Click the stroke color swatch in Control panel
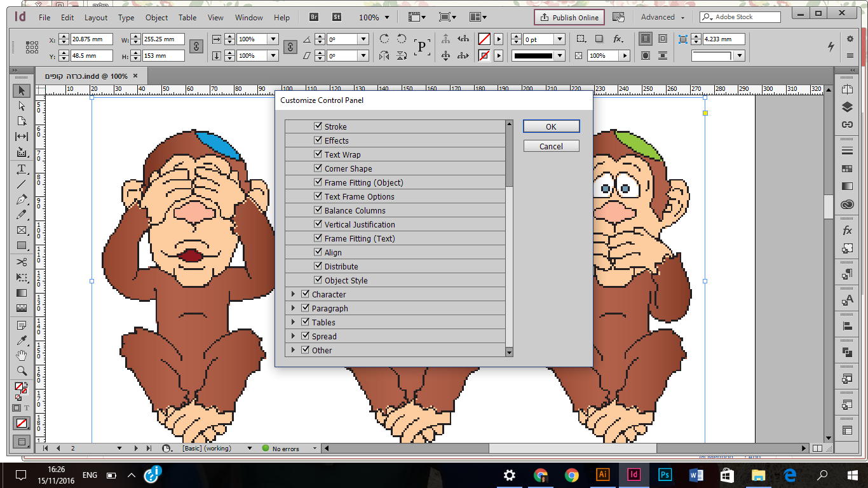The image size is (868, 488). point(484,56)
